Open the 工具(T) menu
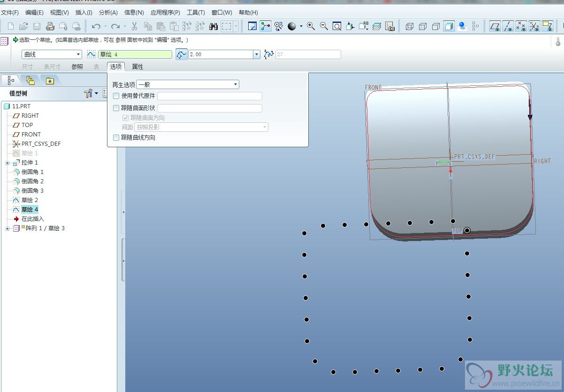 (196, 13)
